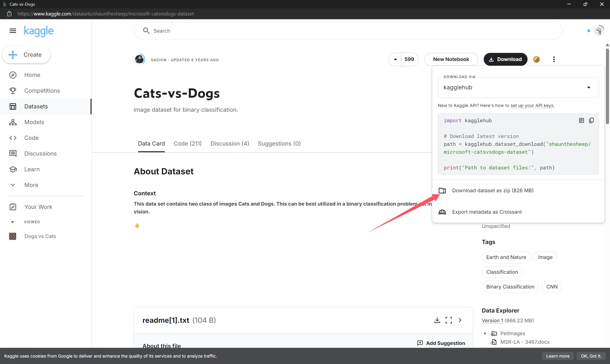Download readme[1].txt using its download icon

coord(437,320)
